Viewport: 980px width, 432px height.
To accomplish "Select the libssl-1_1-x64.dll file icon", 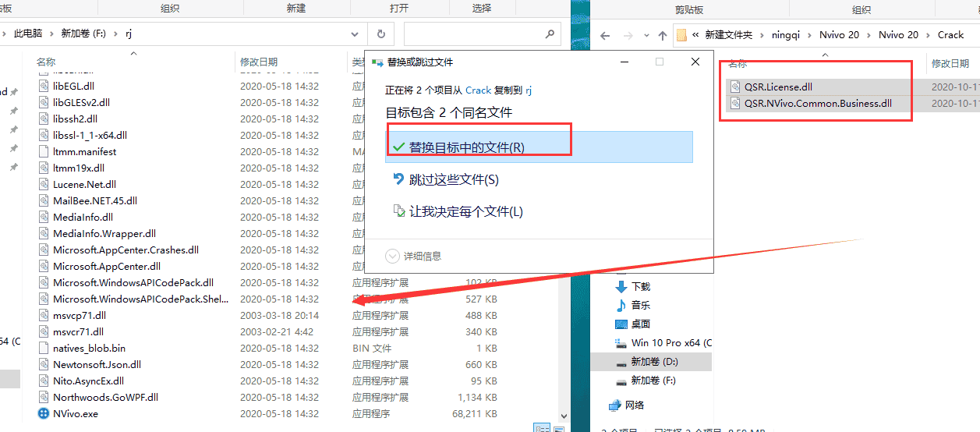I will click(44, 135).
